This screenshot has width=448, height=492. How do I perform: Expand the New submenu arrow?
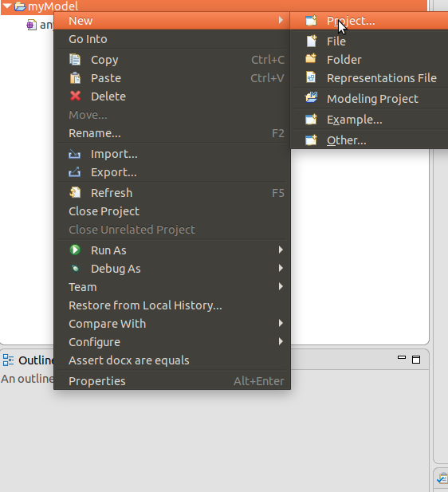(x=281, y=21)
